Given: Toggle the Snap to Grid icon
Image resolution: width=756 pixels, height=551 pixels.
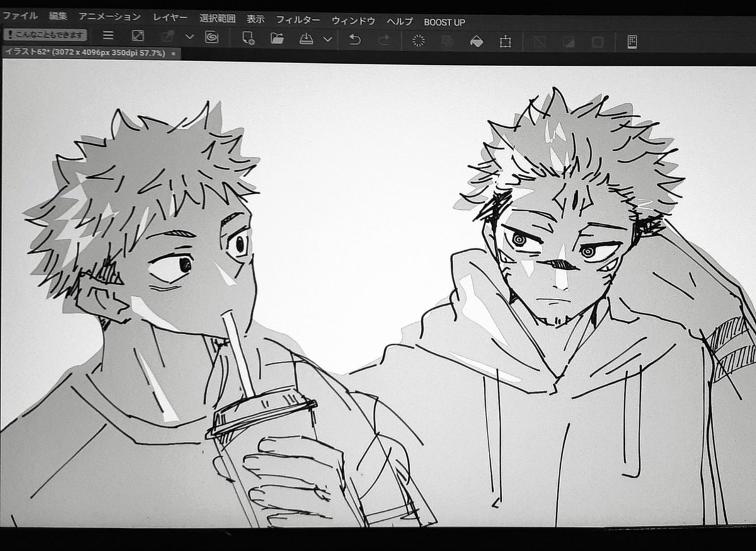Looking at the screenshot, I should [597, 42].
